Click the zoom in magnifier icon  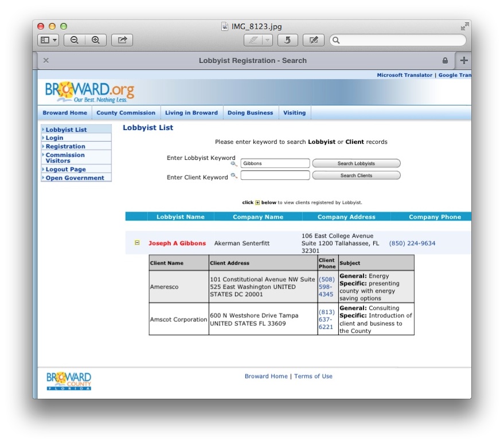[96, 40]
